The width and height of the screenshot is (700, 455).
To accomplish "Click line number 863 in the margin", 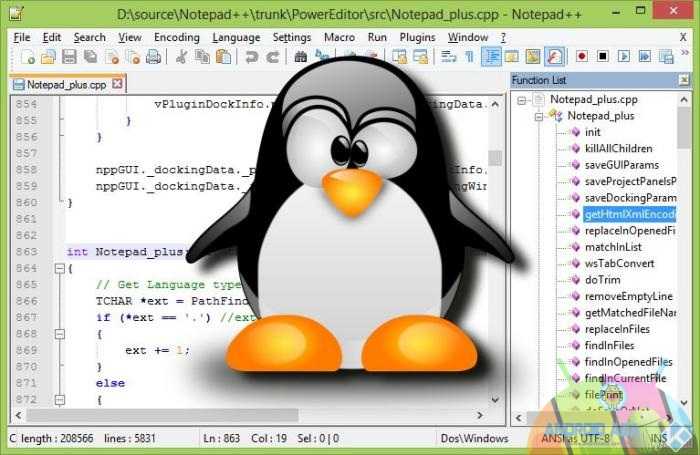I will click(x=26, y=252).
